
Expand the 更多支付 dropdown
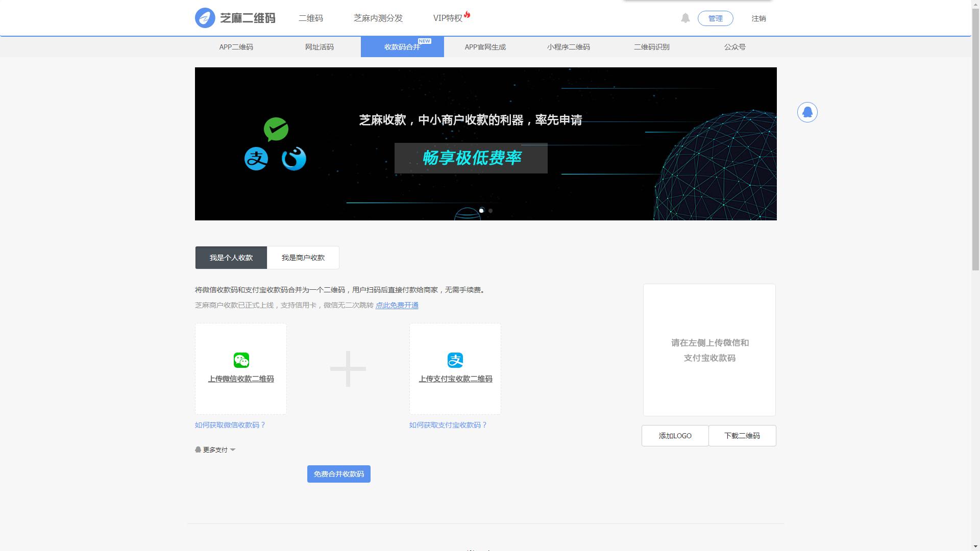pos(215,450)
